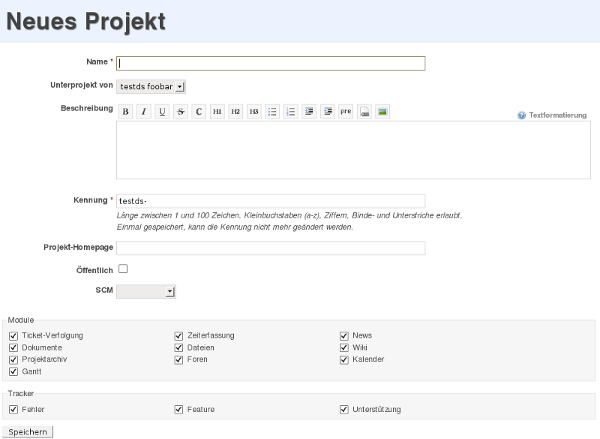Screen dimensions: 600x439
Task: Open Unterprojekt von dropdown
Action: point(151,87)
